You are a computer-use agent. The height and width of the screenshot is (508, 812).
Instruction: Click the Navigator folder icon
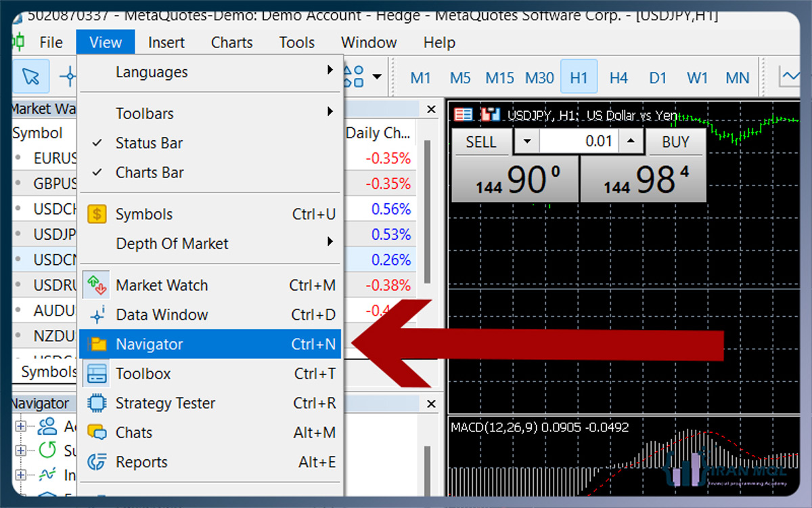coord(97,344)
